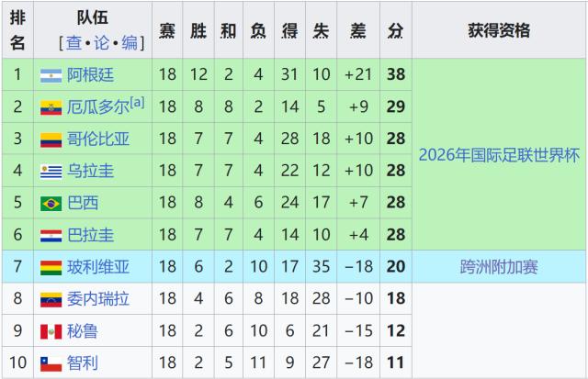Open the 委内瑞拉 team link

click(x=98, y=299)
